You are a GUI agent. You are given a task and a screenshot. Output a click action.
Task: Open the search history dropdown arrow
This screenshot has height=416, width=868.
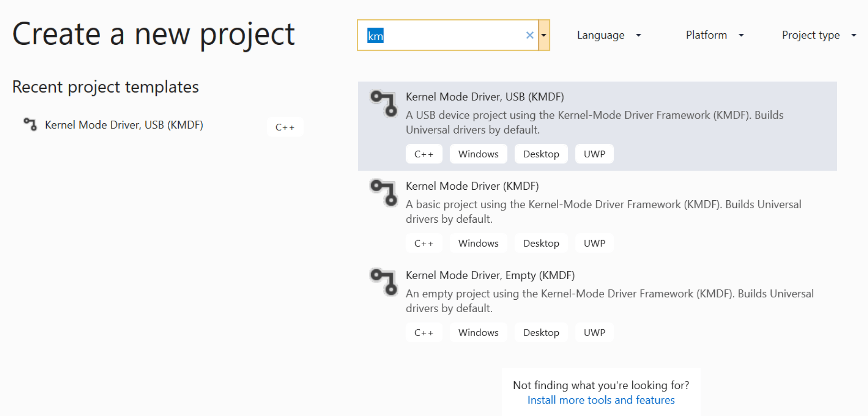(x=544, y=35)
